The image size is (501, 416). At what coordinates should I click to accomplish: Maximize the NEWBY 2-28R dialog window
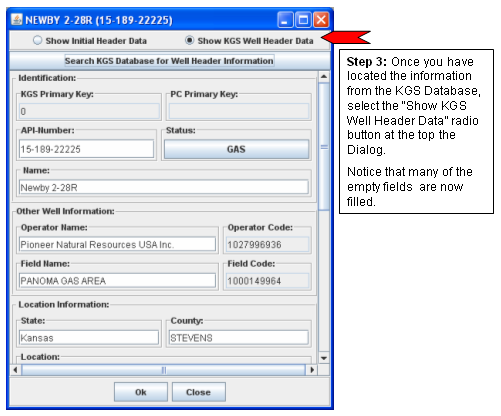pyautogui.click(x=303, y=20)
